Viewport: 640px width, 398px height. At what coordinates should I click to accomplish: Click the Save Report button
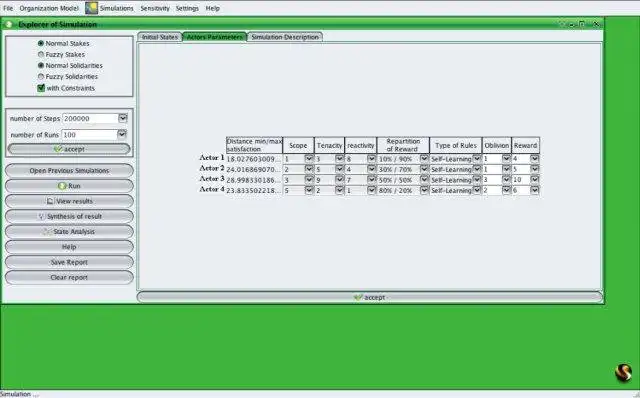69,262
